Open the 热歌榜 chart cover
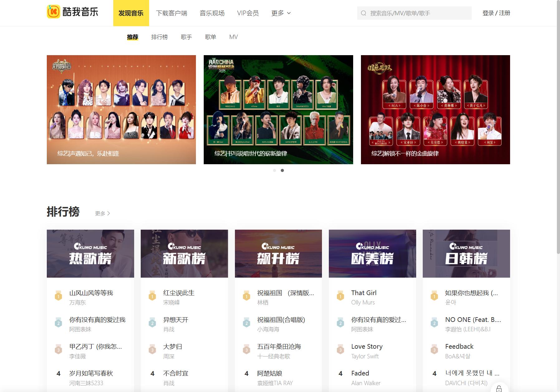The width and height of the screenshot is (560, 392). 90,254
